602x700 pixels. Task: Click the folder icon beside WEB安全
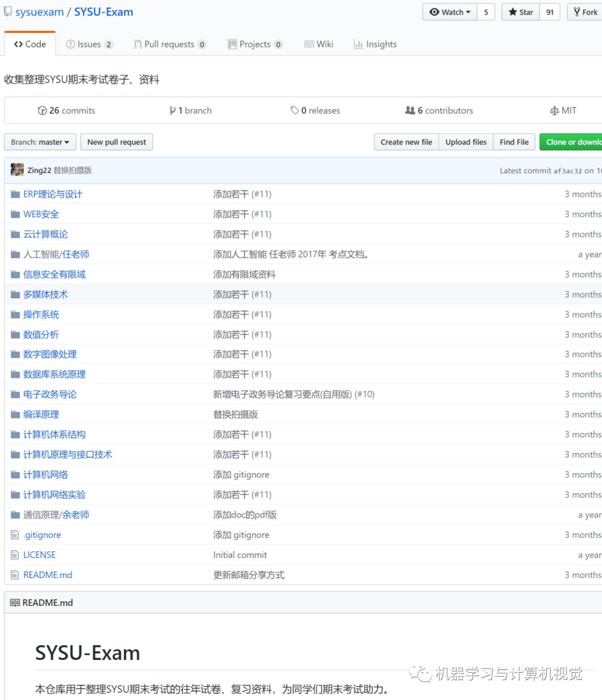(15, 214)
